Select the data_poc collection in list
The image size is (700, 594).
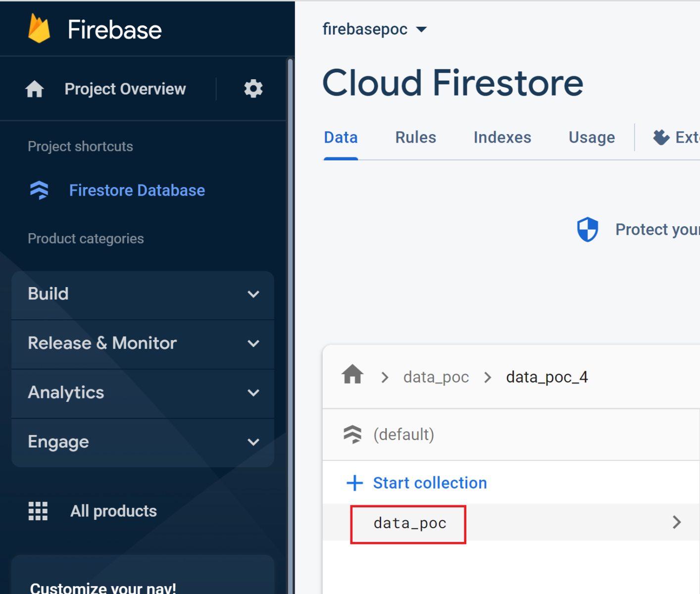(410, 523)
